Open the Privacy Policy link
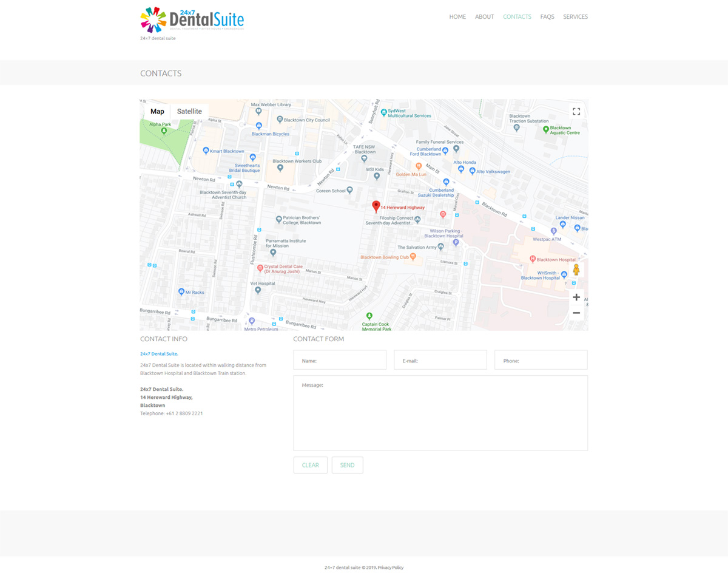The image size is (728, 584). coord(390,568)
